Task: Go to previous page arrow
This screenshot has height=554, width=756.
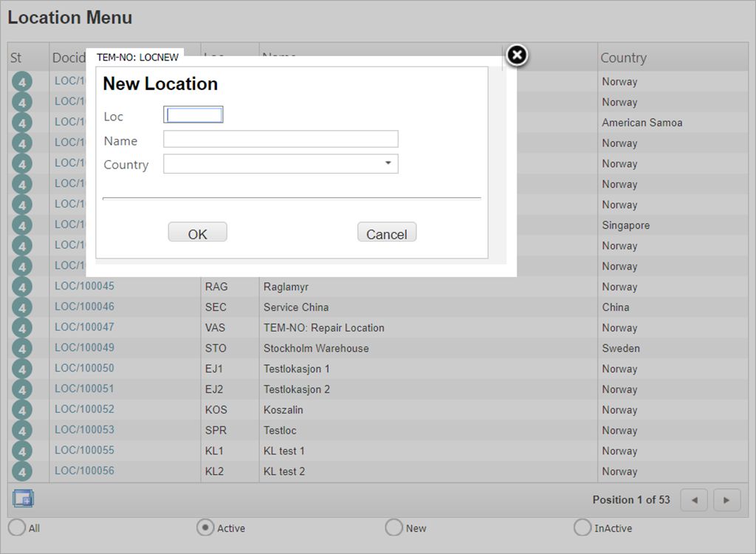Action: click(x=694, y=500)
